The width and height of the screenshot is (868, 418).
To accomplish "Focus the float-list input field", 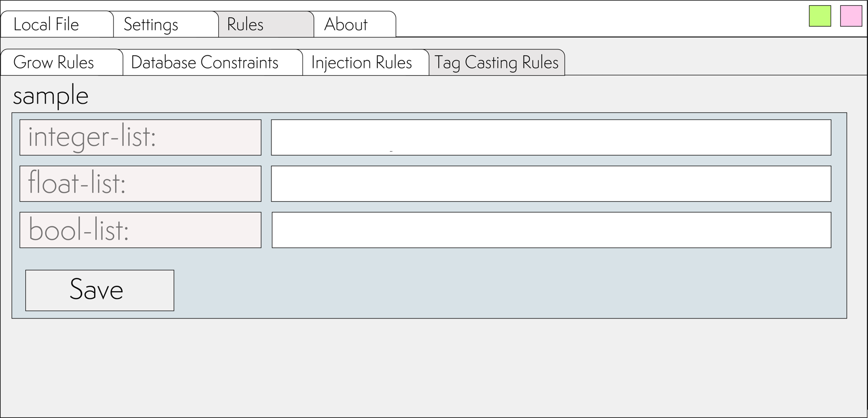I will pyautogui.click(x=551, y=184).
